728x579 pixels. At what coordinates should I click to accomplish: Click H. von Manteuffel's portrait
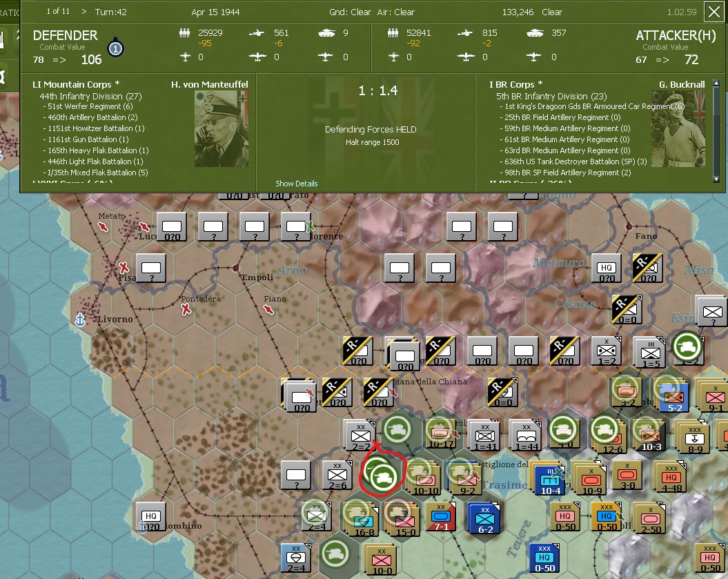tap(222, 128)
